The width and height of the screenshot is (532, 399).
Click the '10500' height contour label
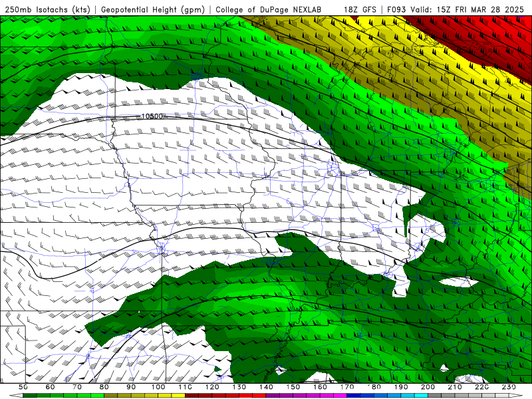click(x=152, y=116)
